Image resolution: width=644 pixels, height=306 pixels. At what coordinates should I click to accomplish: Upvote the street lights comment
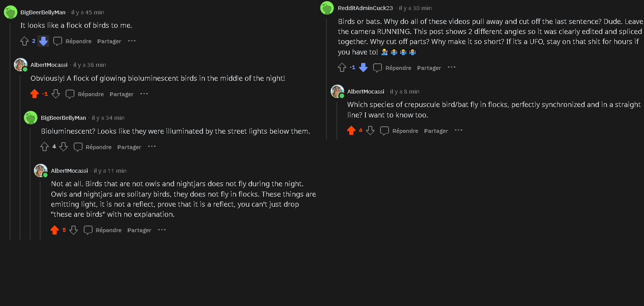pos(44,147)
